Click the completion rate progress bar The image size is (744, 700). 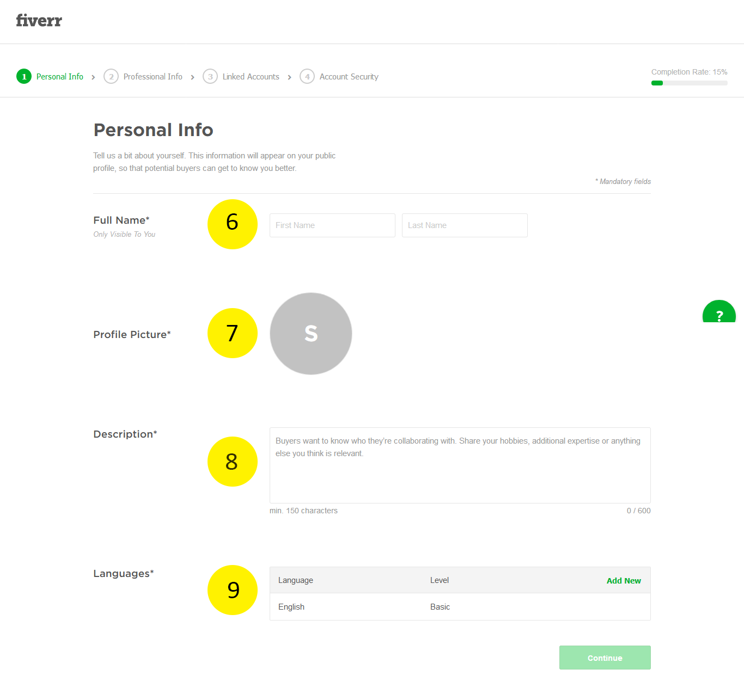(690, 83)
